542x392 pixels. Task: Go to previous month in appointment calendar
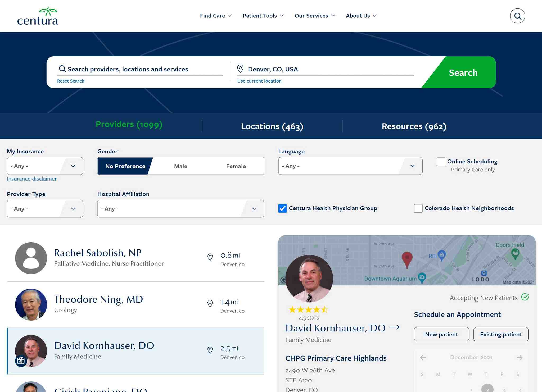[423, 358]
